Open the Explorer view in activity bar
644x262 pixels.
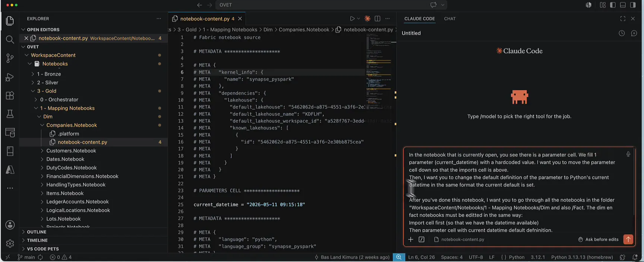tap(10, 21)
